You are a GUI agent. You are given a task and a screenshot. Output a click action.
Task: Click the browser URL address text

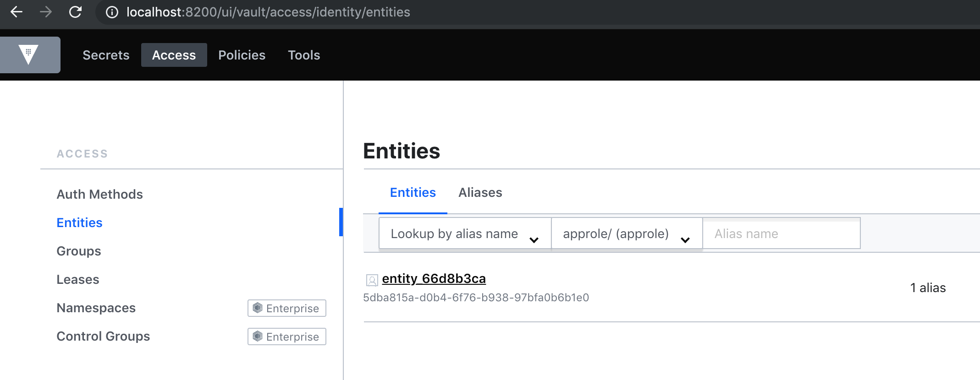click(x=268, y=12)
